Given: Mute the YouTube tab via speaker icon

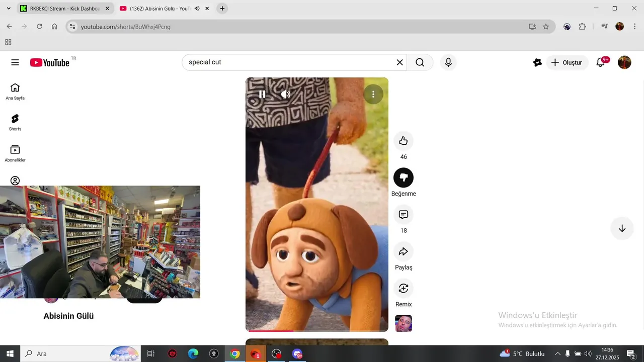Looking at the screenshot, I should click(x=197, y=9).
